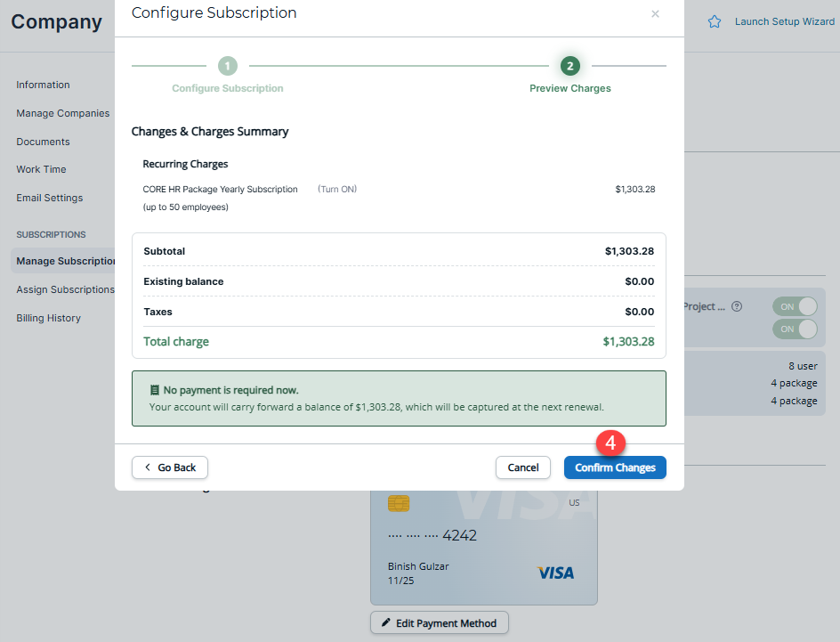This screenshot has width=840, height=642.
Task: Open Information in the sidebar
Action: tap(43, 85)
